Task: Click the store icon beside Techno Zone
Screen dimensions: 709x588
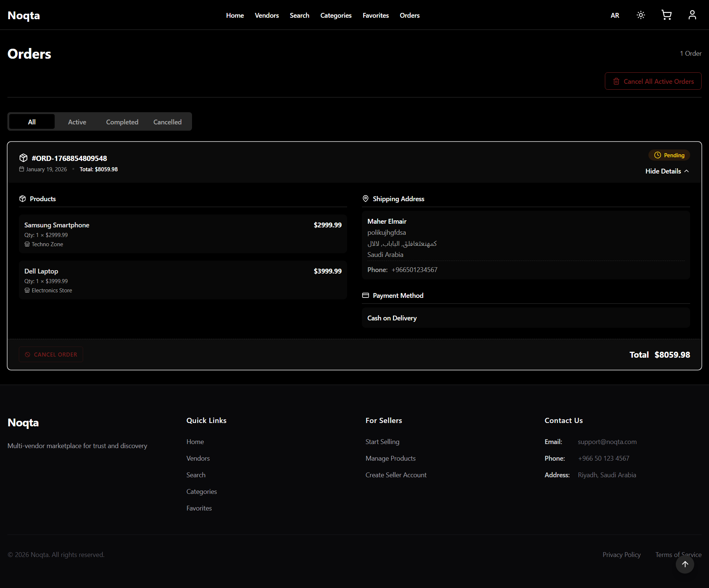Action: pyautogui.click(x=27, y=244)
